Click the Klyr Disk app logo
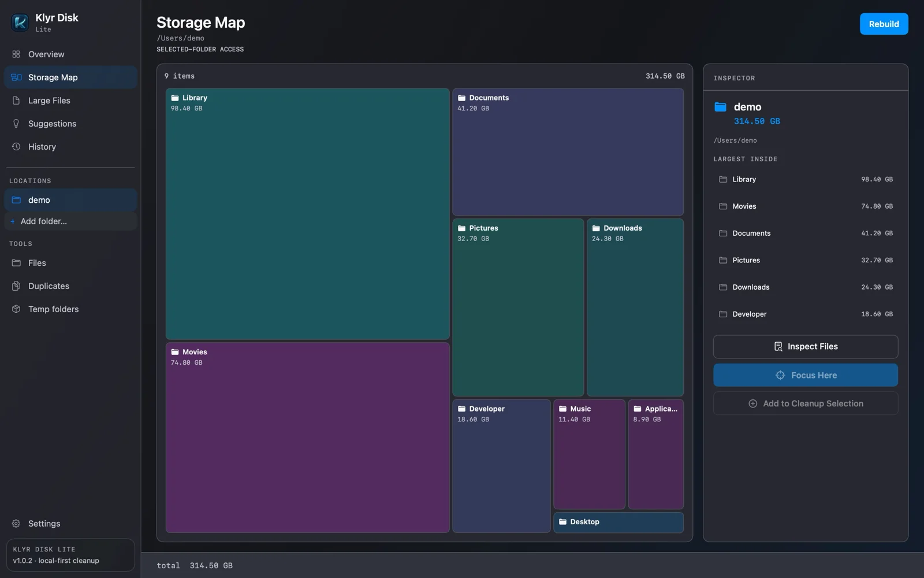Viewport: 924px width, 578px height. tap(20, 23)
